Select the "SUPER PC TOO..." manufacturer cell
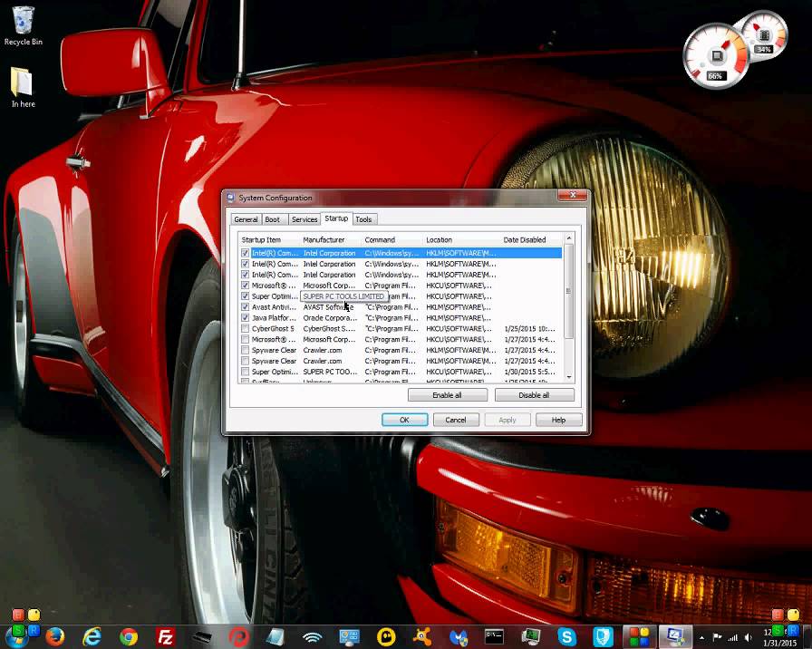812x649 pixels. point(330,372)
